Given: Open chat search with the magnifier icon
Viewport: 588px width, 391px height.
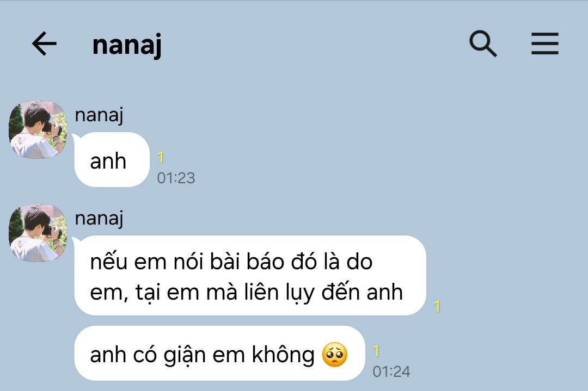Looking at the screenshot, I should pos(483,44).
